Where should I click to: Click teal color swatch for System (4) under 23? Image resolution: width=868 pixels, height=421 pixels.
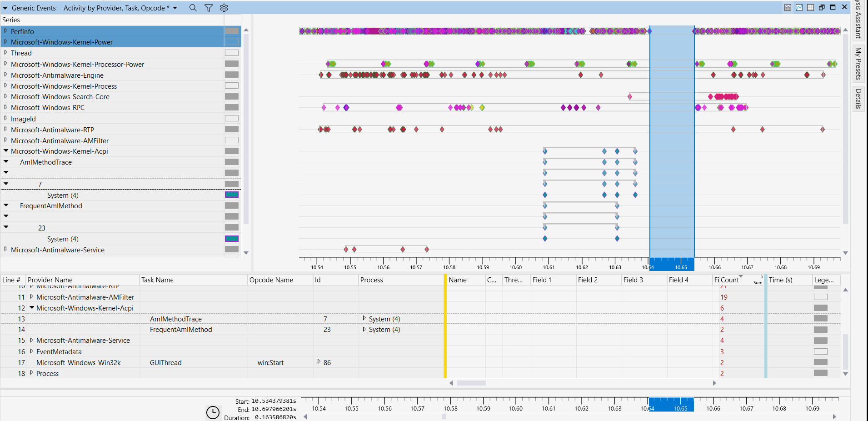[x=232, y=239]
